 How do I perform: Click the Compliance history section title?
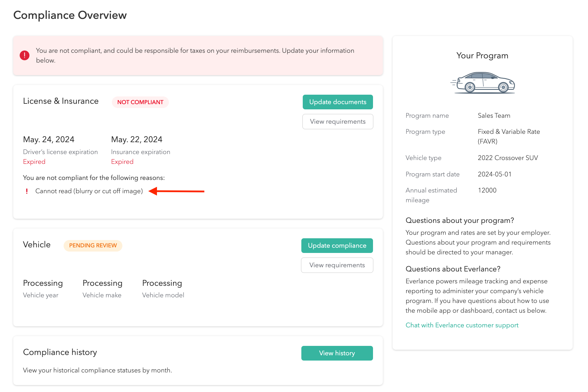(60, 352)
